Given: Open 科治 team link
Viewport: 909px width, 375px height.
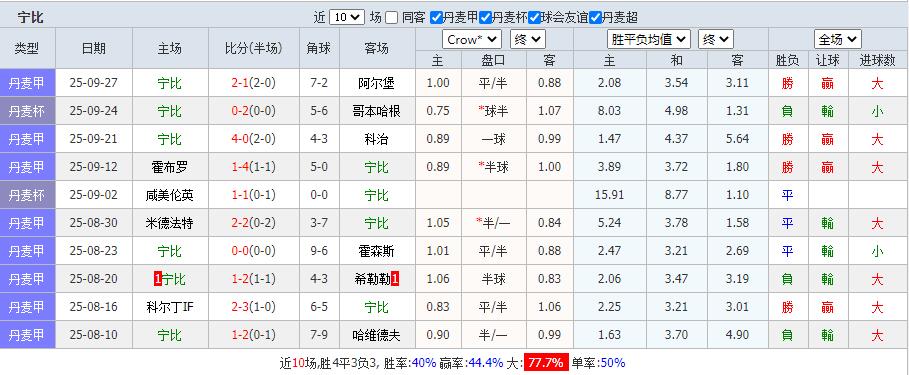Looking at the screenshot, I should point(376,139).
